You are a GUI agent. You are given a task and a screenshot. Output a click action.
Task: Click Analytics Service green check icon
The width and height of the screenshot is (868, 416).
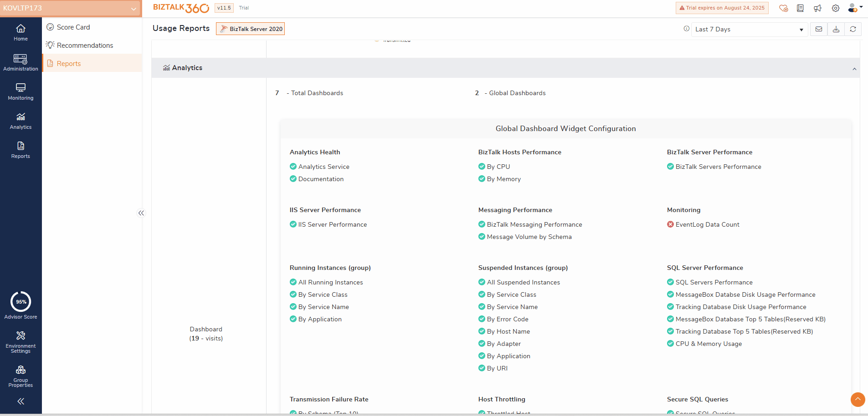pos(293,167)
